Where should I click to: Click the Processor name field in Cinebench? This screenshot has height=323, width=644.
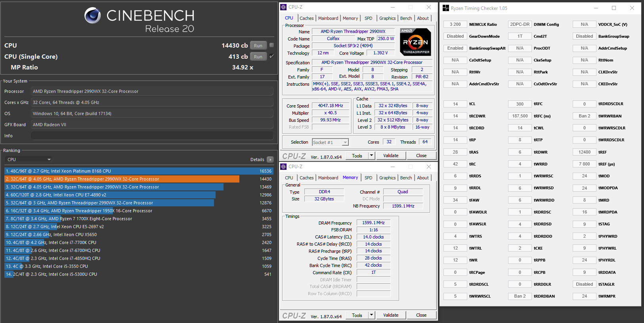[152, 91]
